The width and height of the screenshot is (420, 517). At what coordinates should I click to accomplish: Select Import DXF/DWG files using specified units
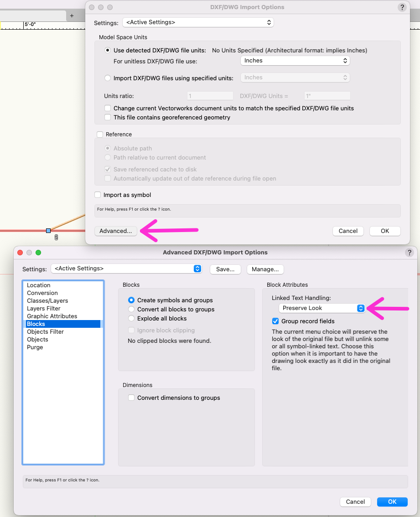108,78
